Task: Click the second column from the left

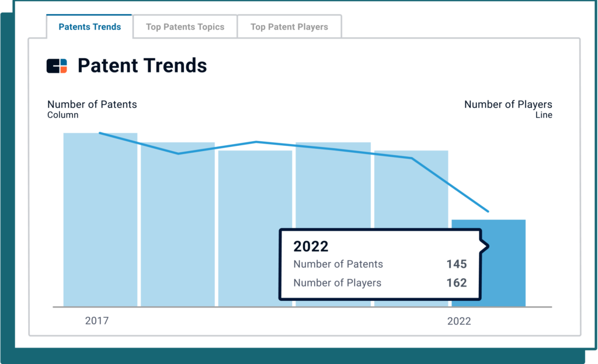Action: click(178, 222)
